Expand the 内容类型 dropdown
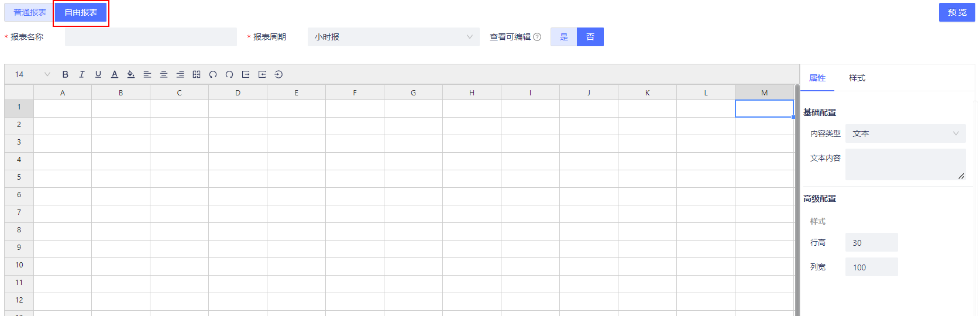This screenshot has width=980, height=316. 905,133
